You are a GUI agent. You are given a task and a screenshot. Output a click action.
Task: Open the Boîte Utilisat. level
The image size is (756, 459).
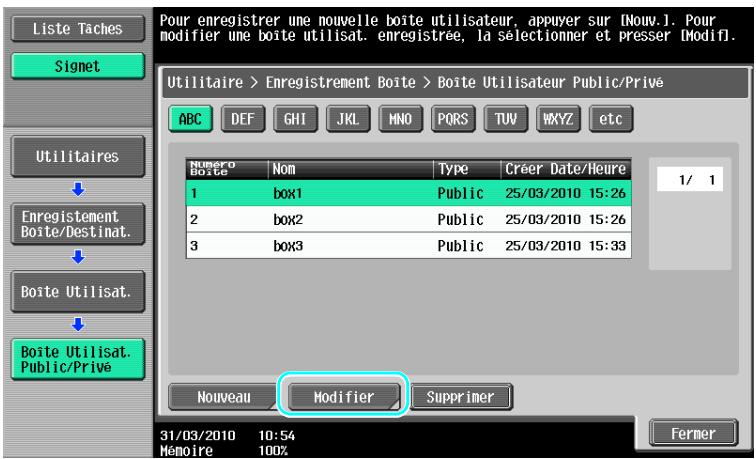78,291
